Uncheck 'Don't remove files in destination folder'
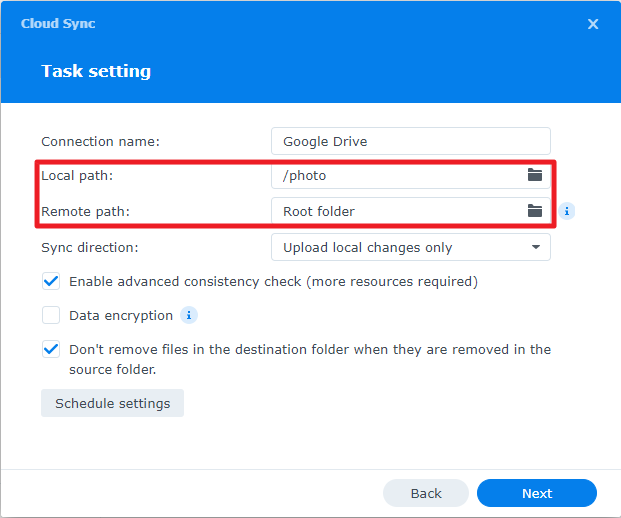Screen dimensions: 621x518 (x=51, y=350)
